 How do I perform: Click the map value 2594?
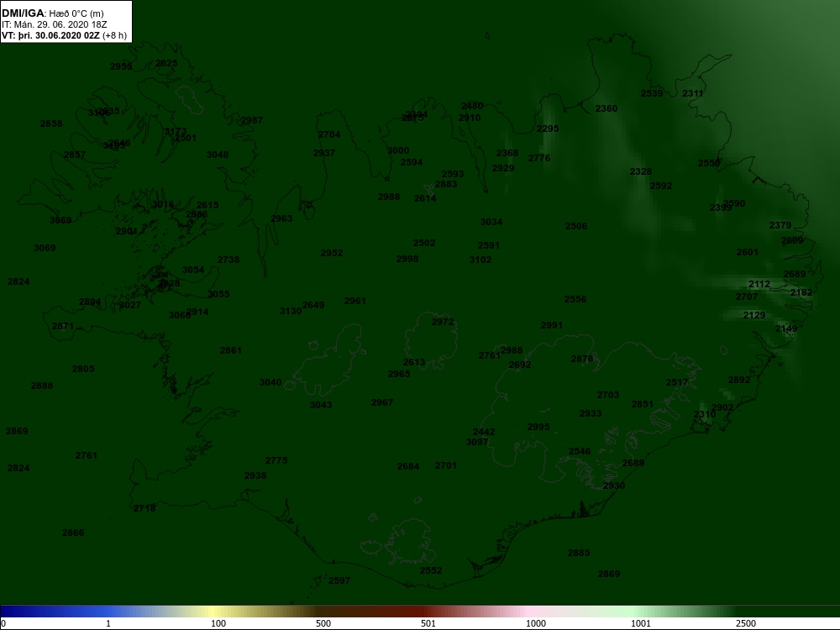pyautogui.click(x=412, y=162)
